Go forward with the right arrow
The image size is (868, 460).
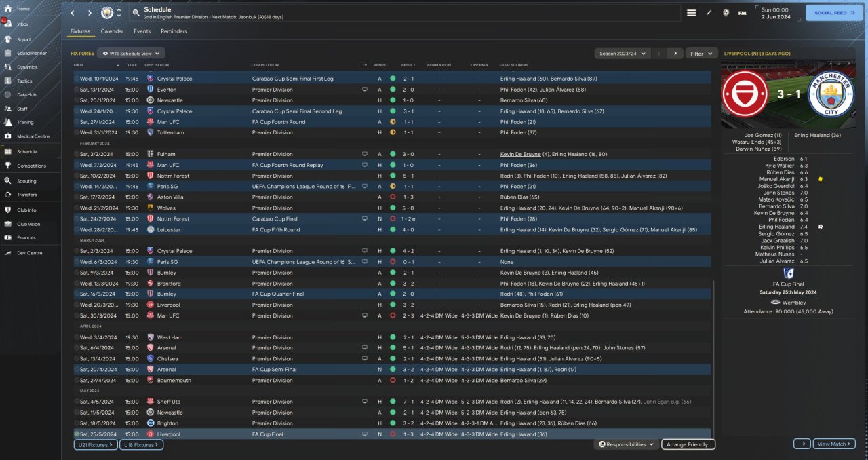(x=90, y=13)
